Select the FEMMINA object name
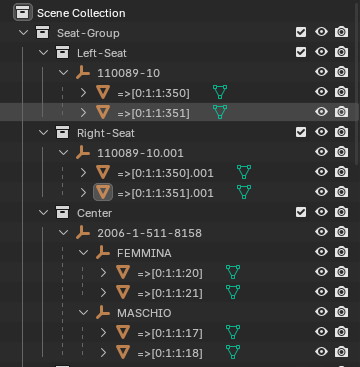 144,253
